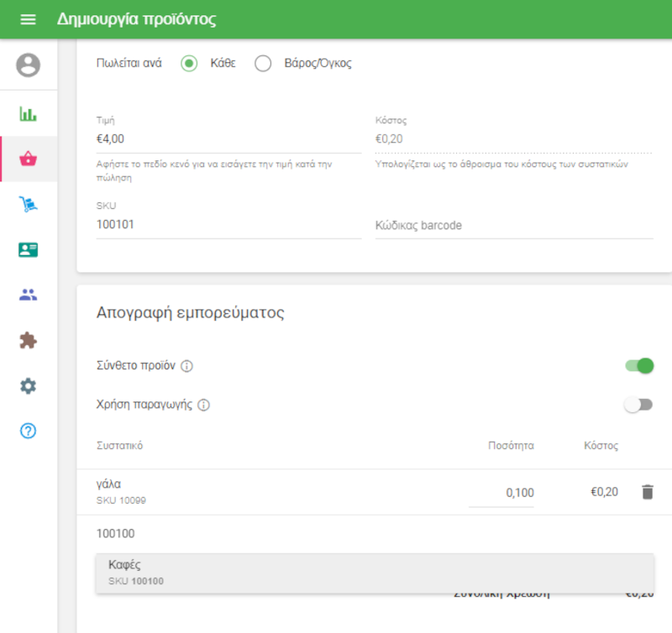Open integrations puzzle piece icon

click(x=29, y=340)
